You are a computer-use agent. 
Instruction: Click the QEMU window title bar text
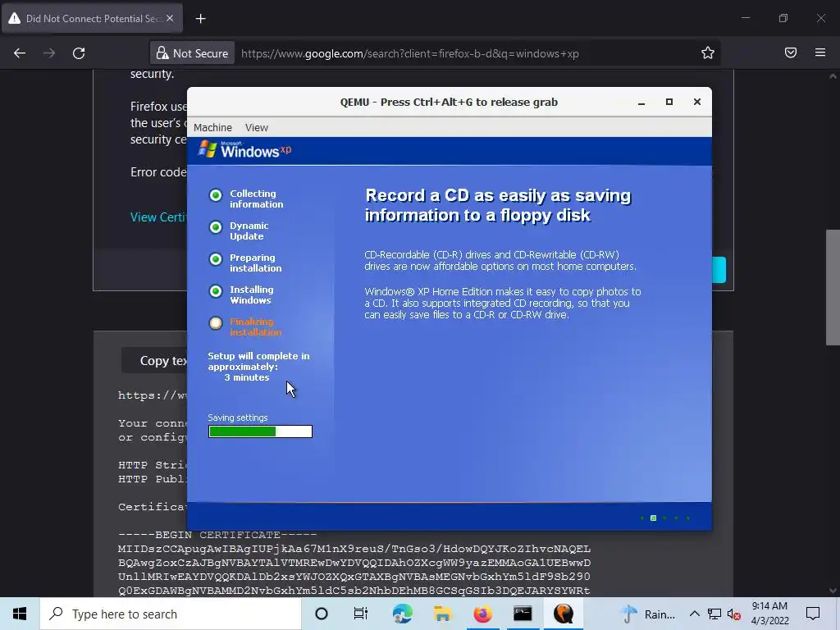[449, 103]
